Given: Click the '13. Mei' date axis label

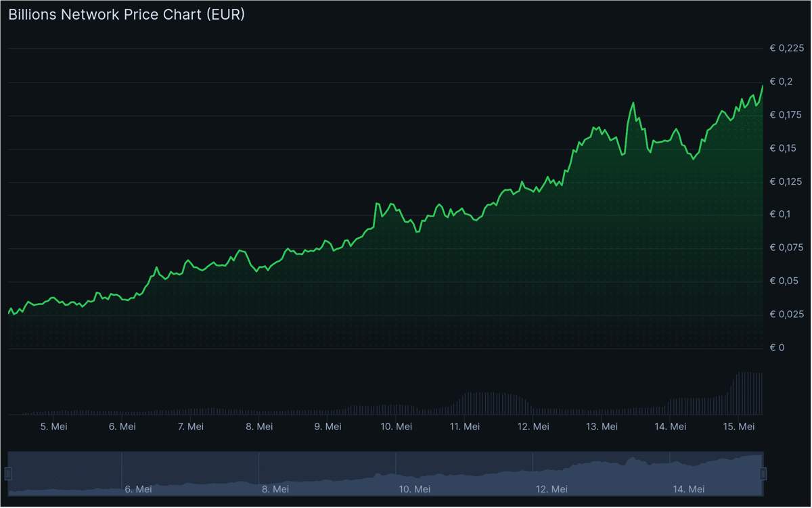Looking at the screenshot, I should (602, 427).
